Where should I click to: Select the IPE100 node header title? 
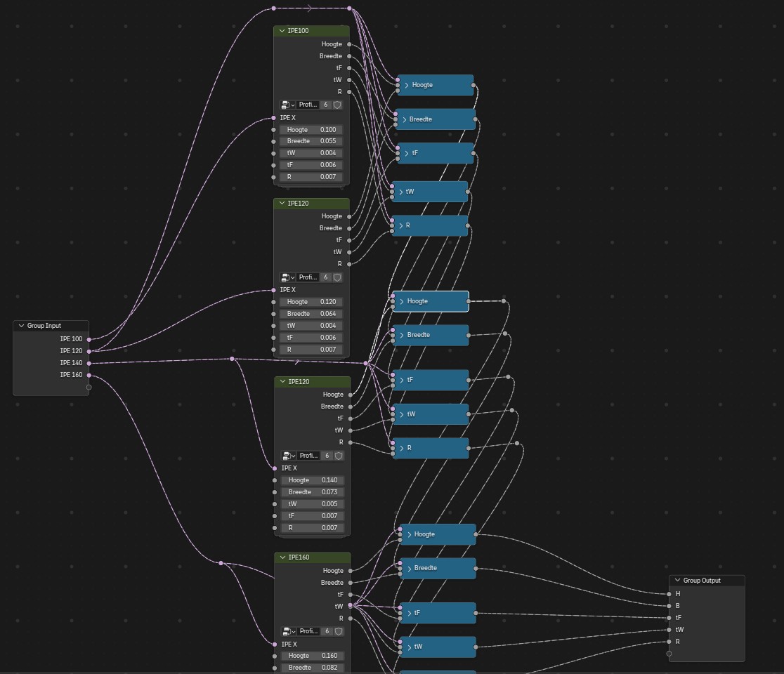coord(299,31)
